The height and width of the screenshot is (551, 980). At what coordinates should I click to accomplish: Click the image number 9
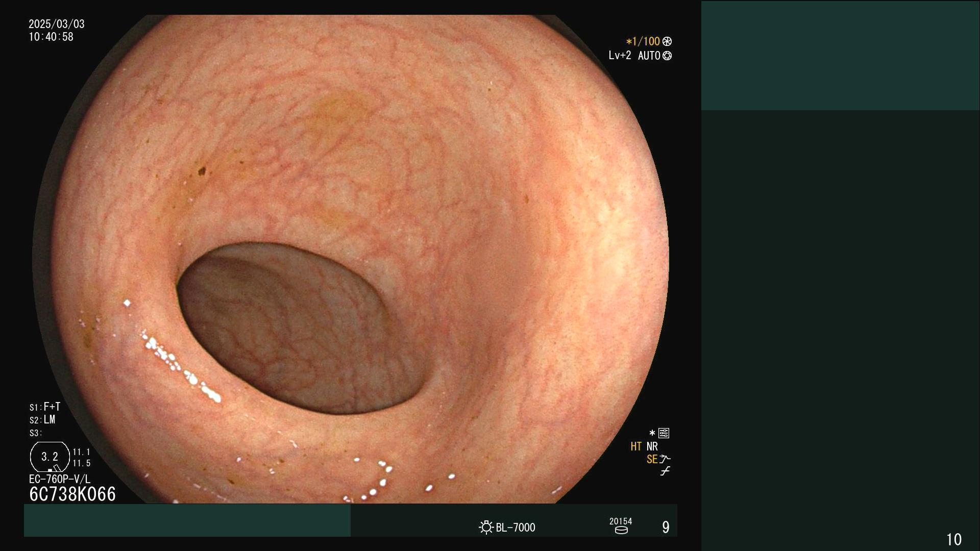click(666, 527)
